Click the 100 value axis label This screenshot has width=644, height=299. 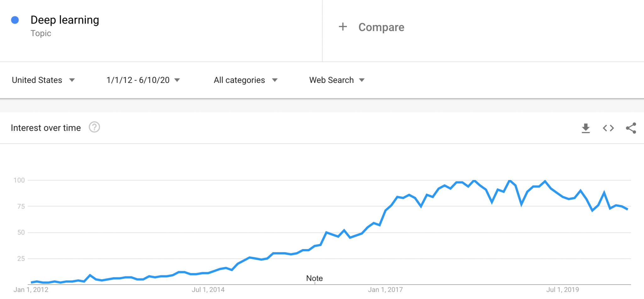[19, 180]
